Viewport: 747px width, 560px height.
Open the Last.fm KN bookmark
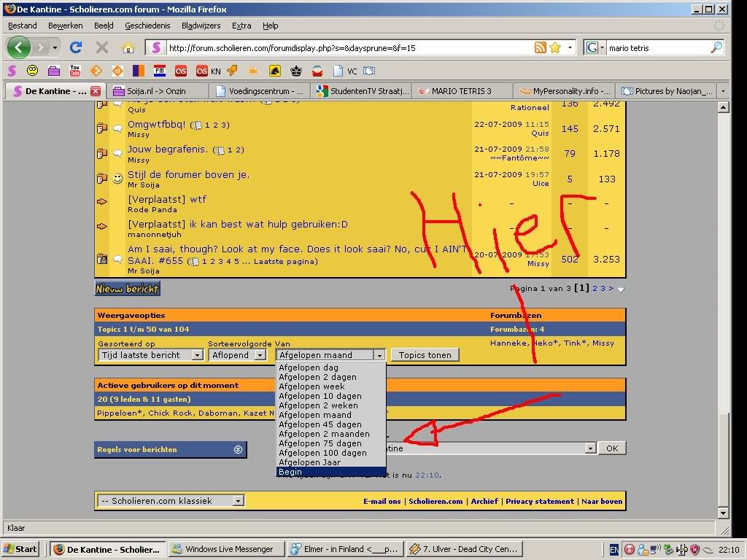[209, 71]
